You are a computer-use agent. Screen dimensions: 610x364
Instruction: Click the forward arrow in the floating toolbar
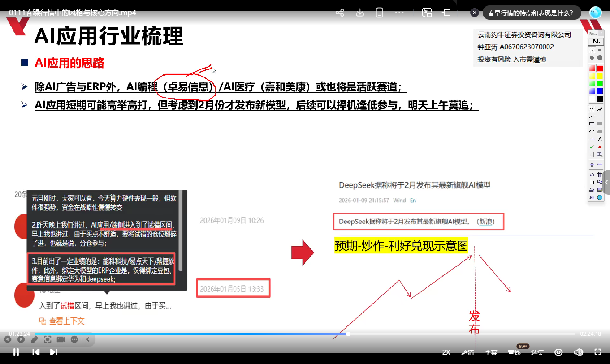click(21, 339)
